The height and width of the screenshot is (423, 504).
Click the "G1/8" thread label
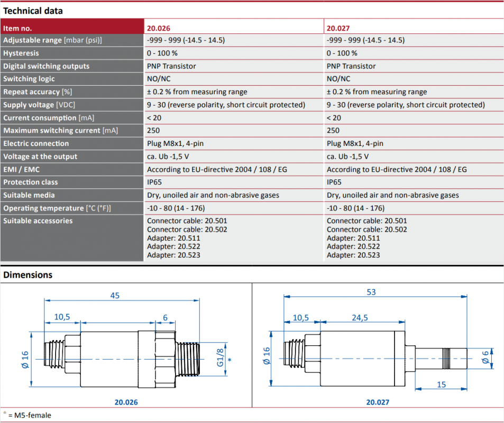(x=220, y=357)
